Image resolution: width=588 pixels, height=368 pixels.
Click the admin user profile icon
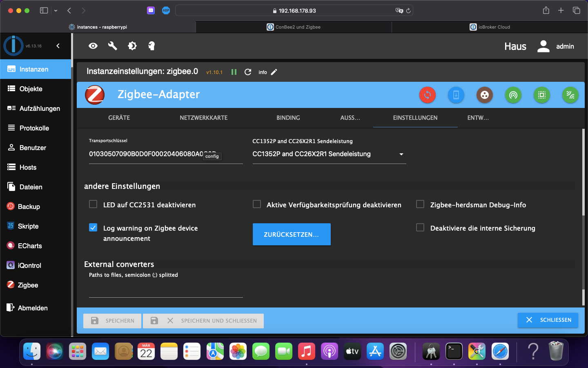[543, 46]
